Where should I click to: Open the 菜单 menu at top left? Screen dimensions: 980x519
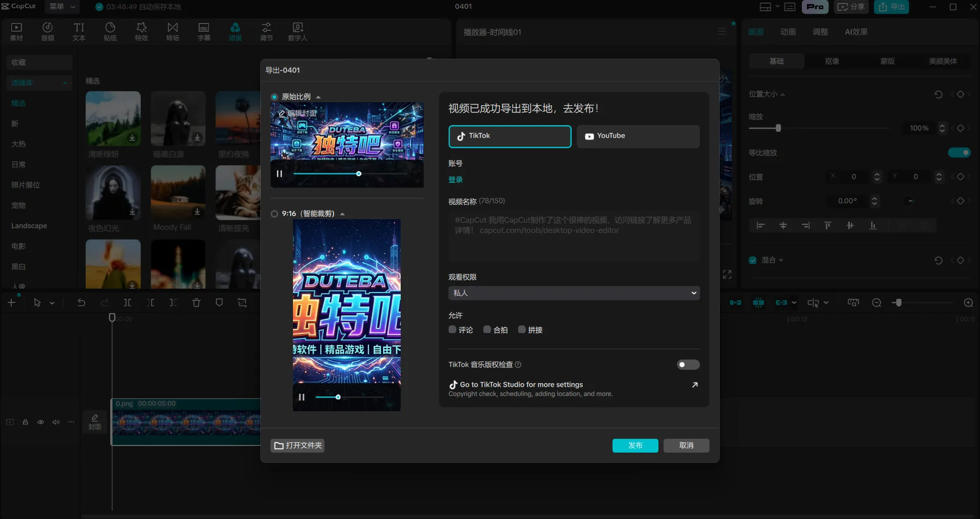click(58, 7)
